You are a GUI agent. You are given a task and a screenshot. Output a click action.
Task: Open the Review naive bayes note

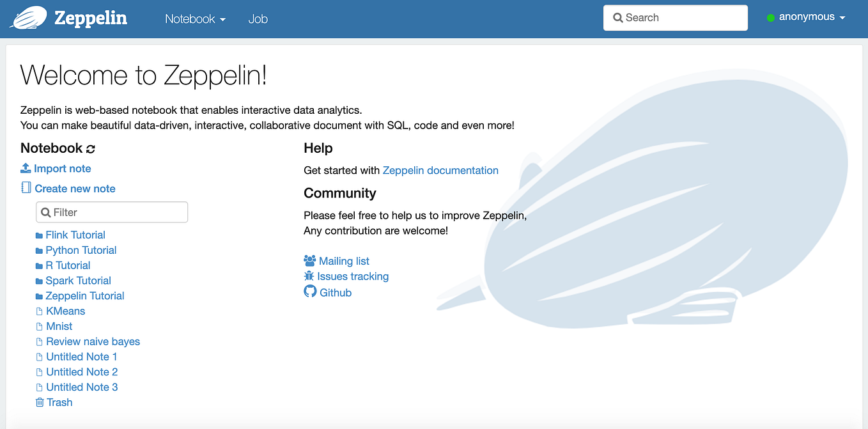93,341
